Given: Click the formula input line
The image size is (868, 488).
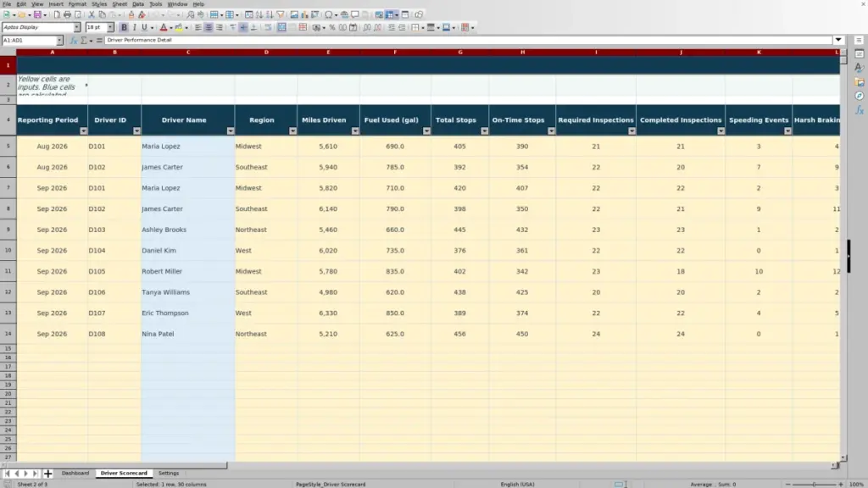Looking at the screenshot, I should pos(468,40).
